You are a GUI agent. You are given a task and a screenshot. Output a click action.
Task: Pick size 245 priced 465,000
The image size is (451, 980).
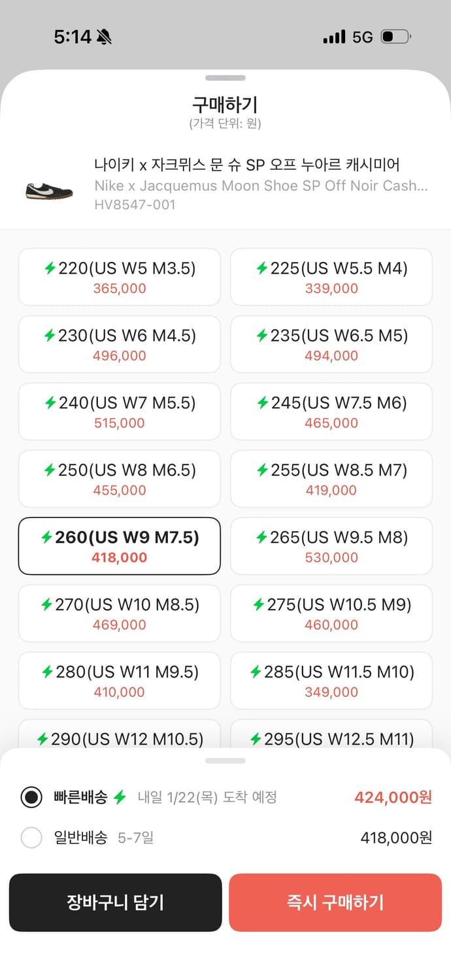331,412
